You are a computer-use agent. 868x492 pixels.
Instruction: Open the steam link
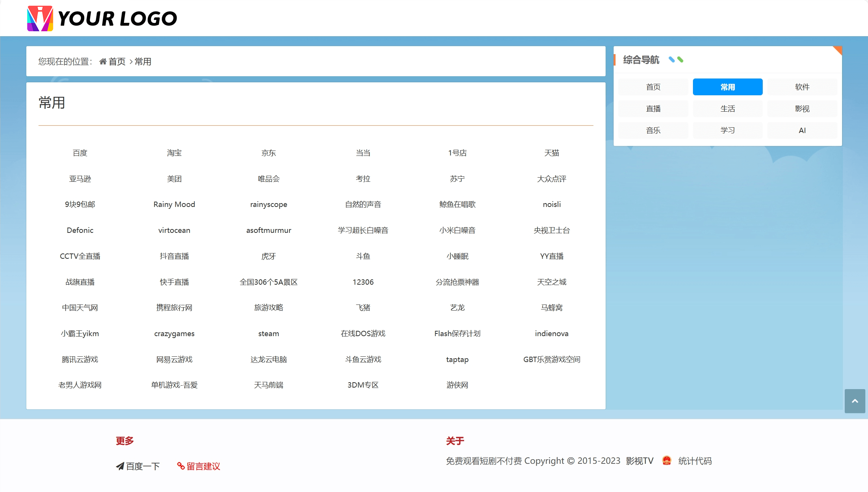coord(268,333)
